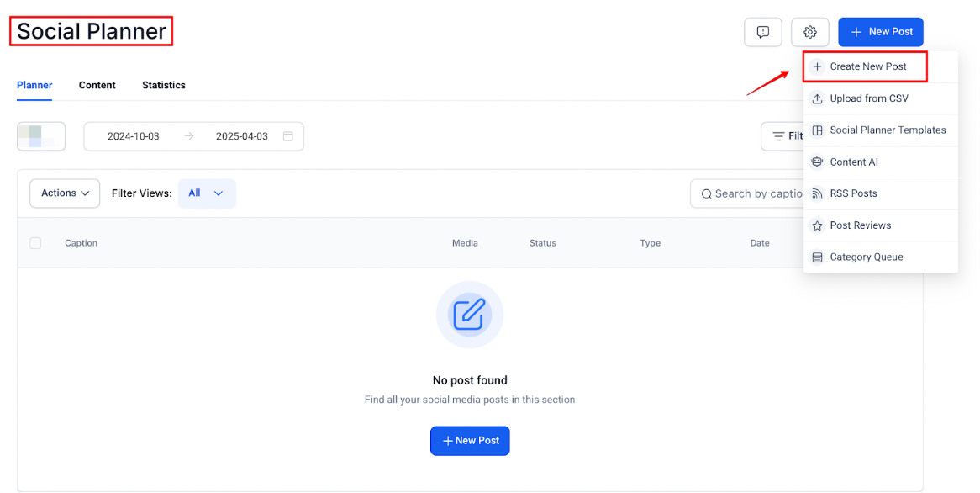Click the Filters button
Screen dimensions: 980x493
[x=783, y=136]
